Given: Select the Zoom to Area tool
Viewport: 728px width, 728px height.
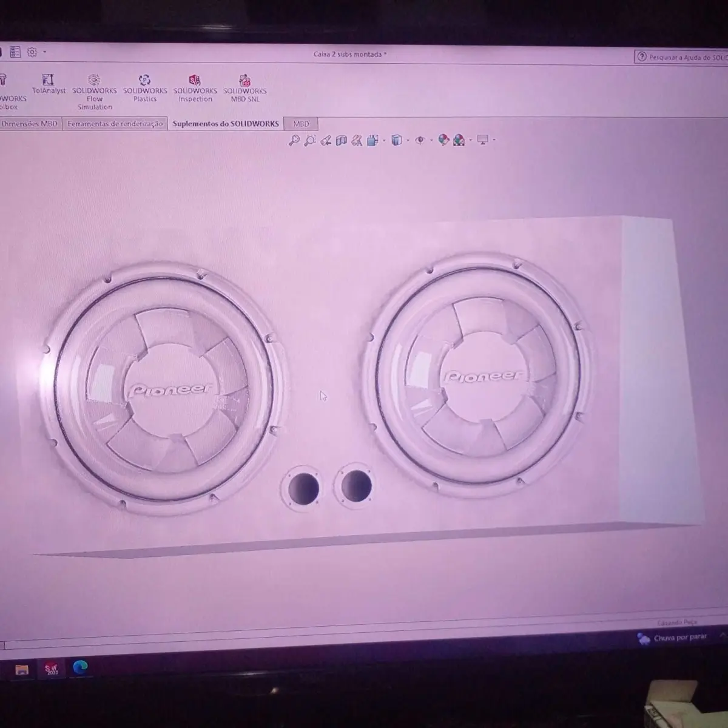Looking at the screenshot, I should click(x=310, y=140).
